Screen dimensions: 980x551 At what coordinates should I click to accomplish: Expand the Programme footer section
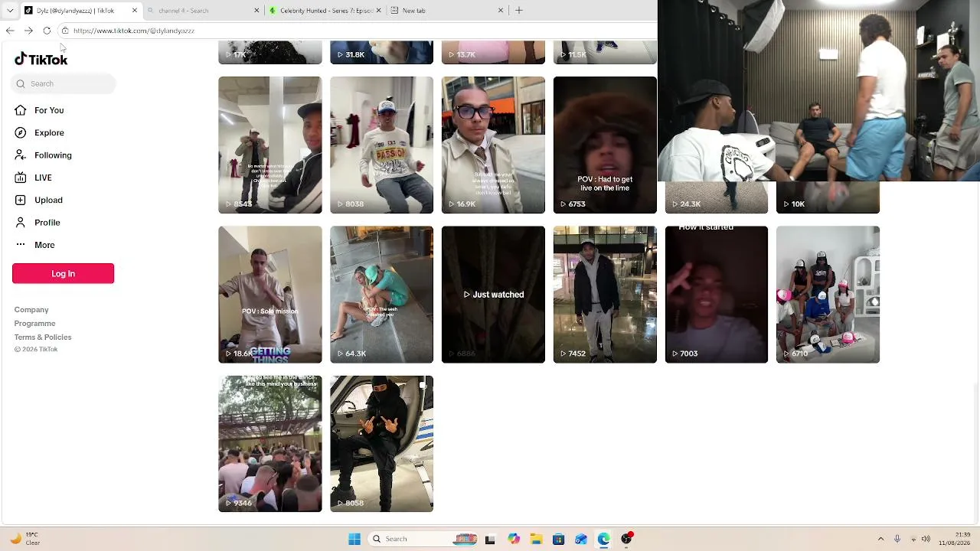point(34,324)
